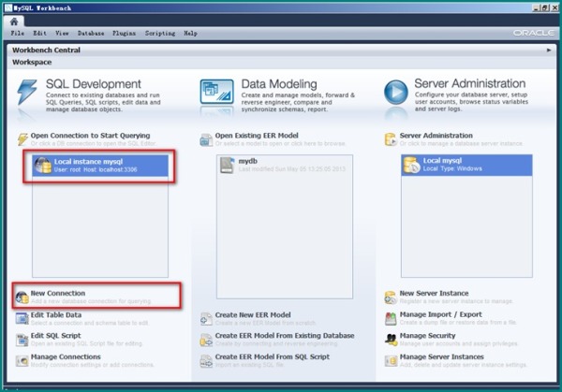Click the Server Administration section icon
This screenshot has height=392, width=562.
391,139
